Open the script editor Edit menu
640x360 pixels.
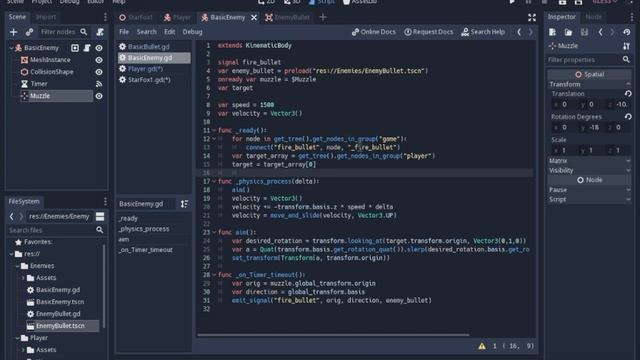click(x=169, y=32)
